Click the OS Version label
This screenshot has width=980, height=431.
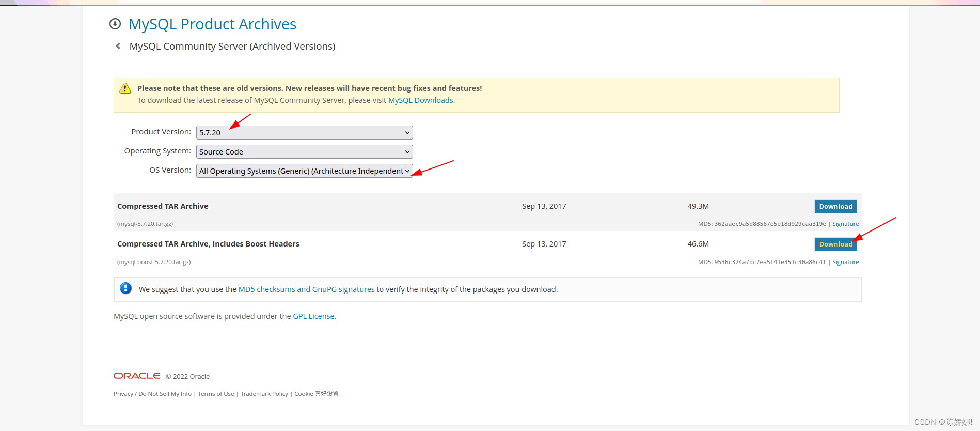[170, 170]
